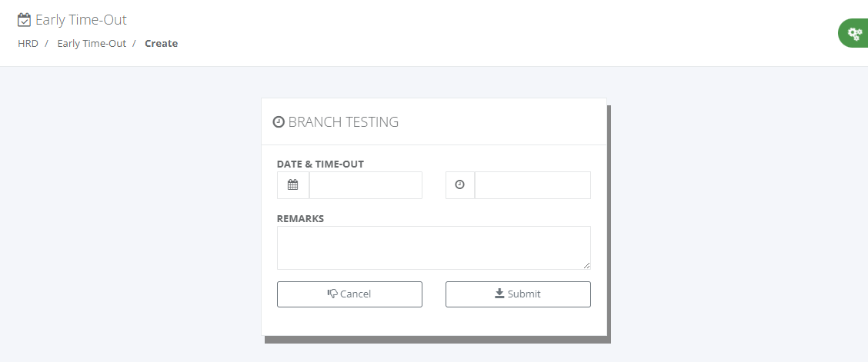The width and height of the screenshot is (868, 362).
Task: Click the Early Time-Out page heading
Action: [x=81, y=20]
